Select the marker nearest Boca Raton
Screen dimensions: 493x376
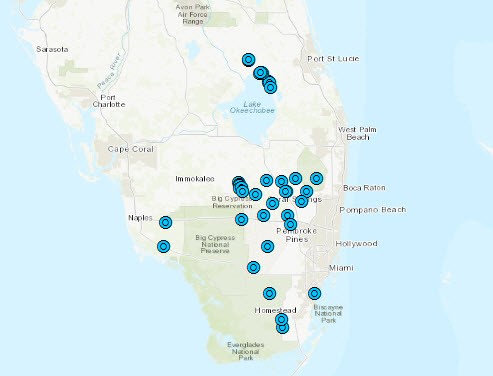[317, 179]
